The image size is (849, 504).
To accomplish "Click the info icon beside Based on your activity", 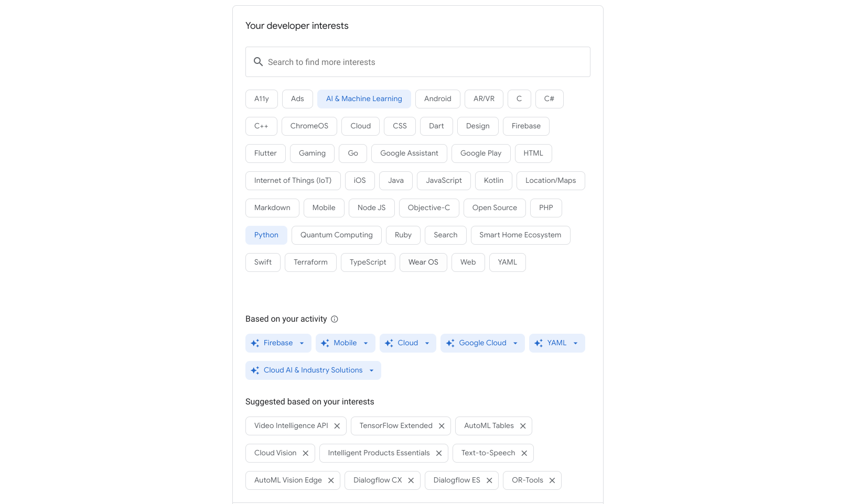I will 335,319.
